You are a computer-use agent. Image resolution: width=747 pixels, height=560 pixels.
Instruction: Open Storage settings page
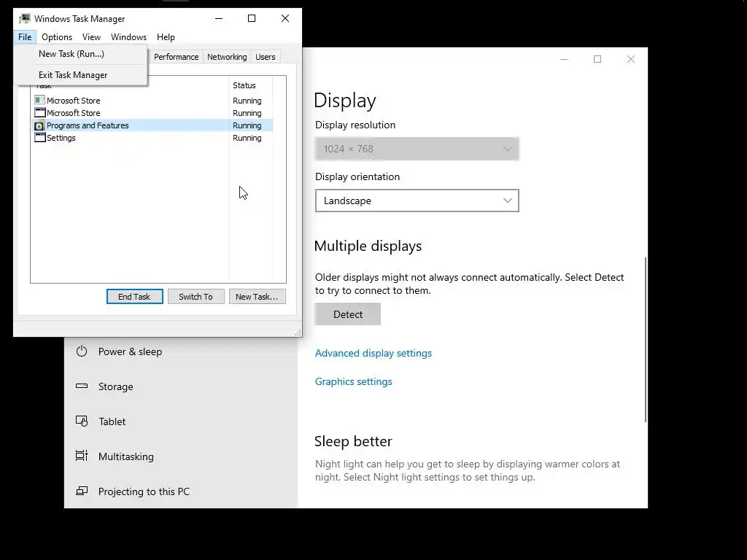(x=181, y=386)
